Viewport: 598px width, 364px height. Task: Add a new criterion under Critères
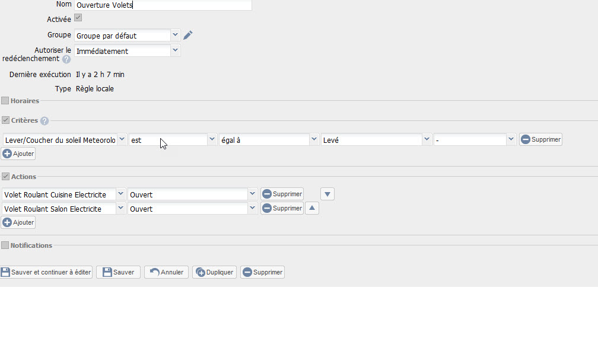coord(18,154)
